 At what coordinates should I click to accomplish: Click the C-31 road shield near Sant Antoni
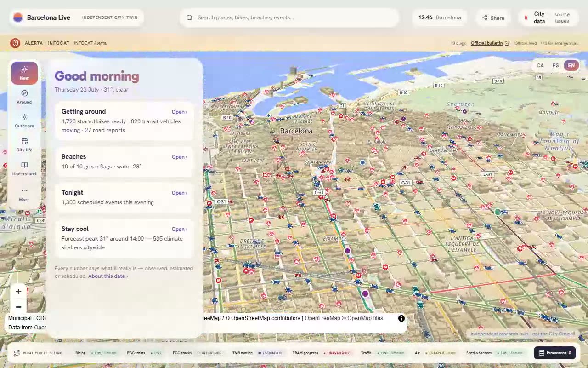[405, 183]
